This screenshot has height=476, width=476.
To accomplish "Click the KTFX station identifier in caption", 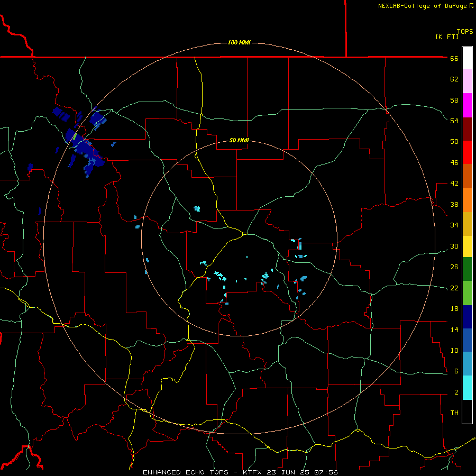I will (253, 472).
